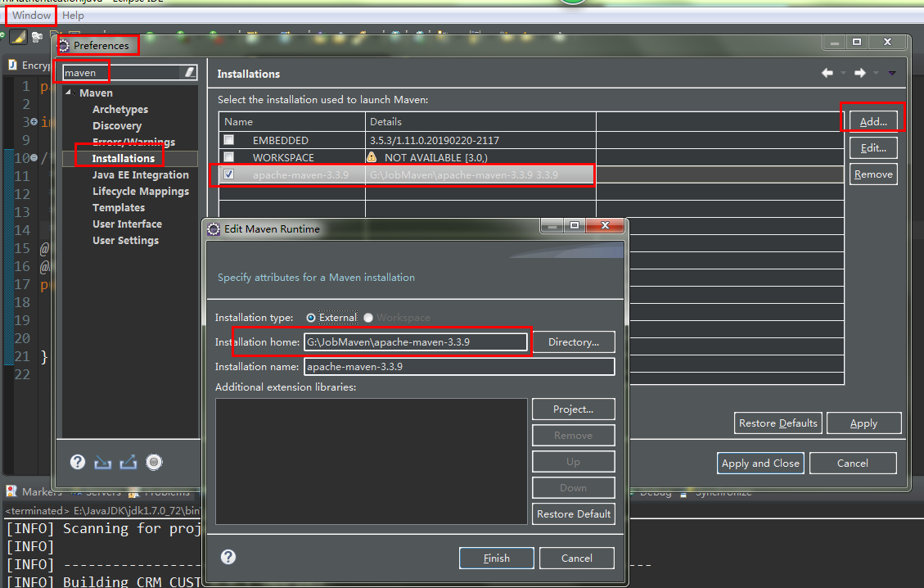
Task: Select Installations preference page
Action: (x=123, y=158)
